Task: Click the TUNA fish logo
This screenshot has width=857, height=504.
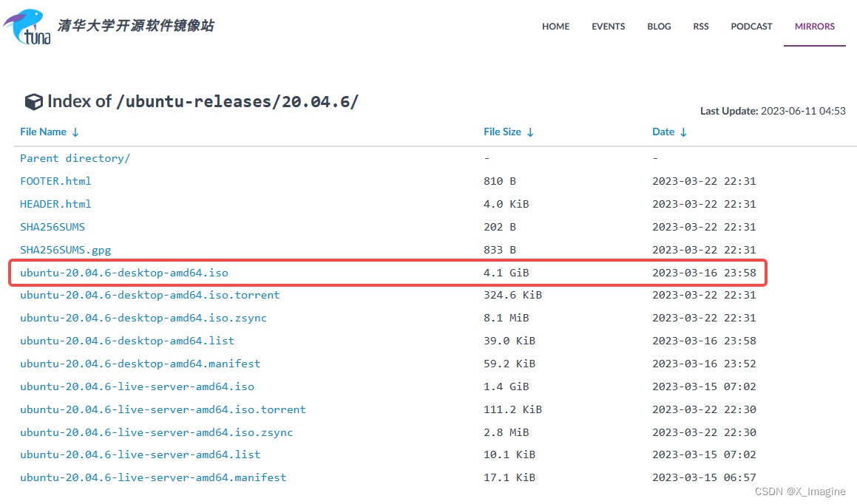Action: [x=27, y=27]
